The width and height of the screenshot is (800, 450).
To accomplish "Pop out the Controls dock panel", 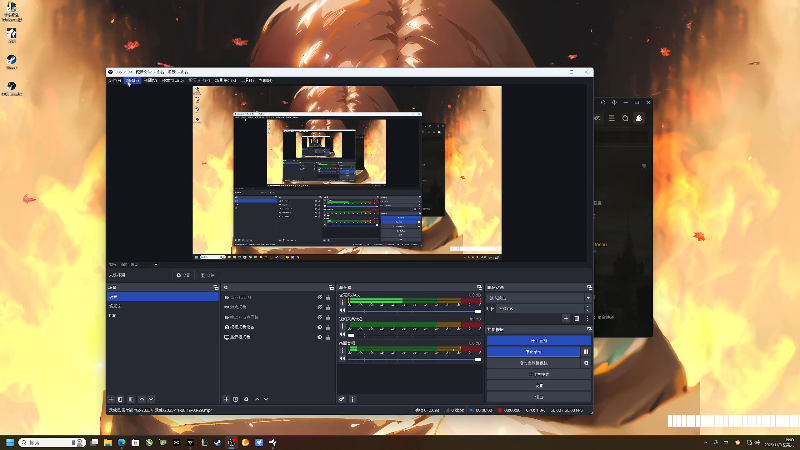I will pos(589,330).
